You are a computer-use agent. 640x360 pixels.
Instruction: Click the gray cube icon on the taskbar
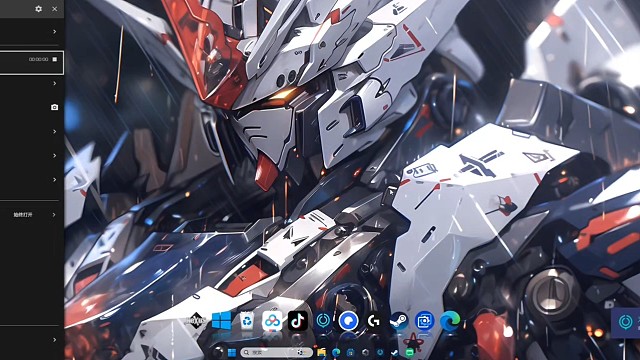tap(366, 352)
